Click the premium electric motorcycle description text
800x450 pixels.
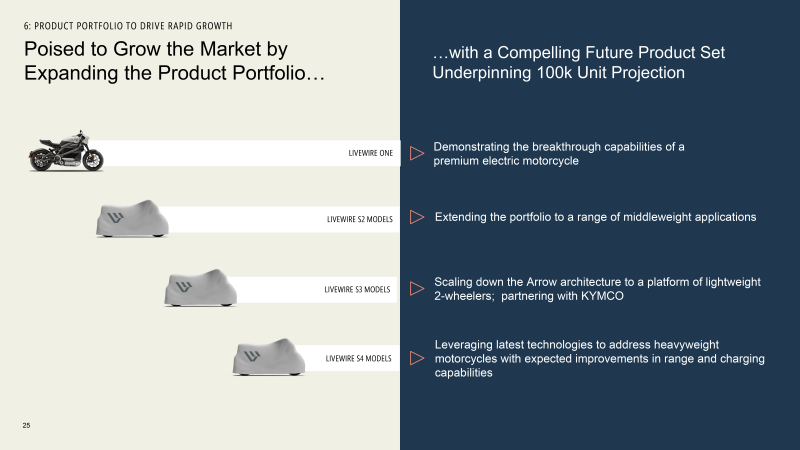[x=558, y=154]
